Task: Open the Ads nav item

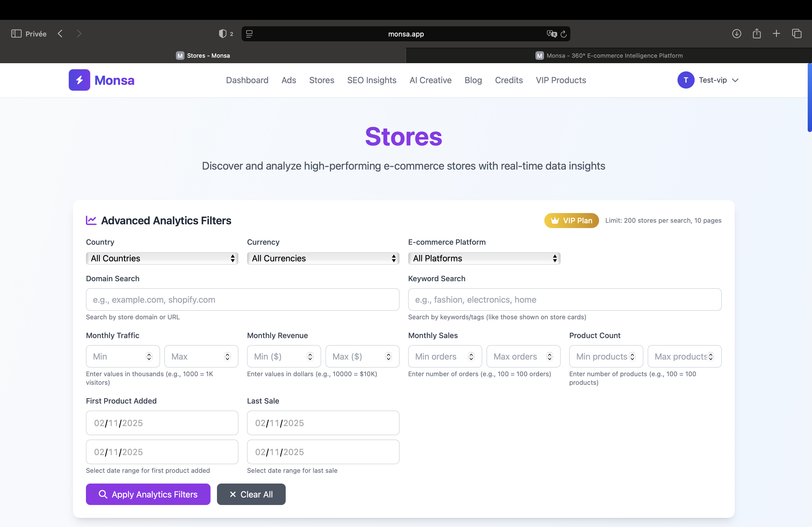Action: (x=289, y=80)
